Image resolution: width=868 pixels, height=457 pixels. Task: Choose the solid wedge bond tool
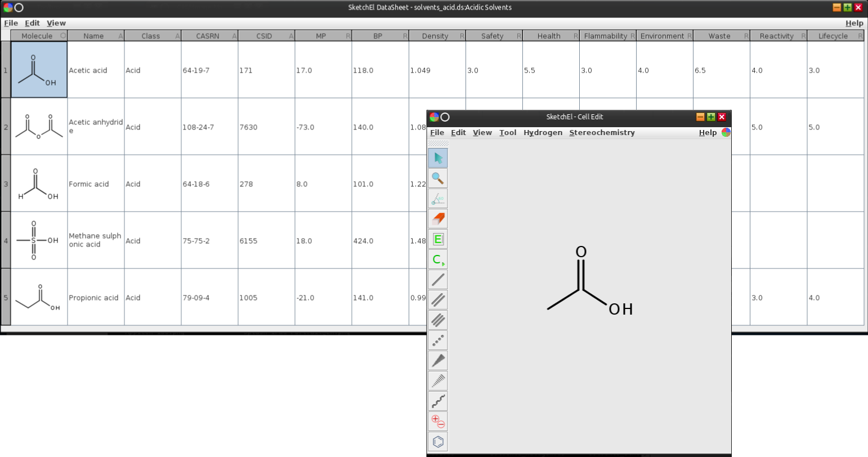click(438, 361)
